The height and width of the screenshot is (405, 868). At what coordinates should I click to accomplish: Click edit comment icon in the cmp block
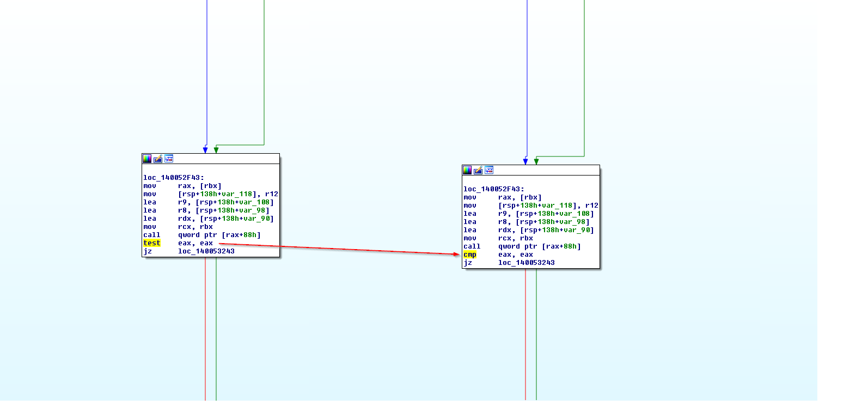click(x=478, y=170)
